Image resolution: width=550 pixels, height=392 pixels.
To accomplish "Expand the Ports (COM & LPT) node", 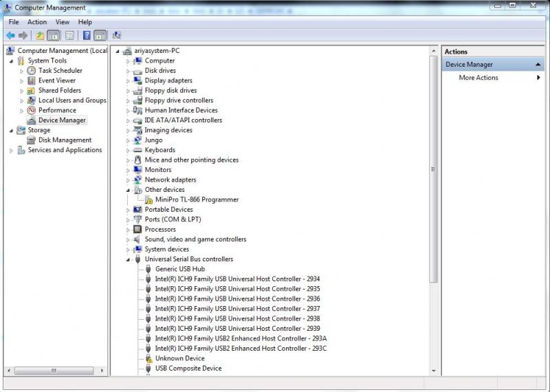I will 128,219.
